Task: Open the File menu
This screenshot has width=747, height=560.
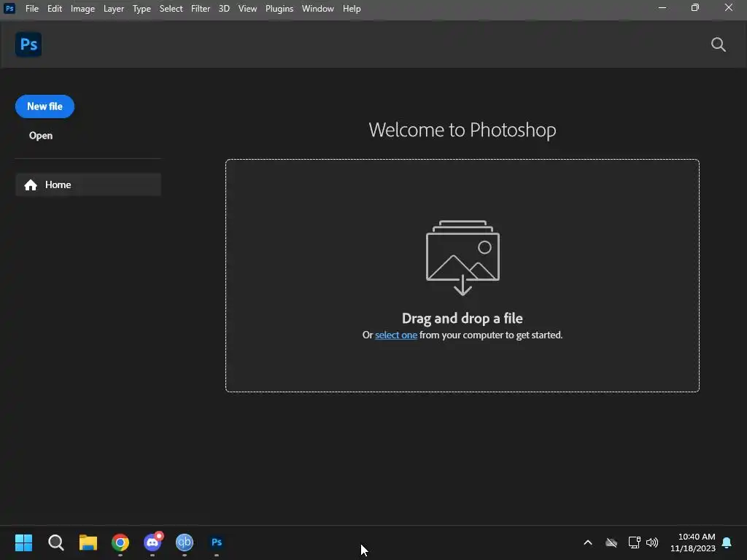Action: pyautogui.click(x=32, y=9)
